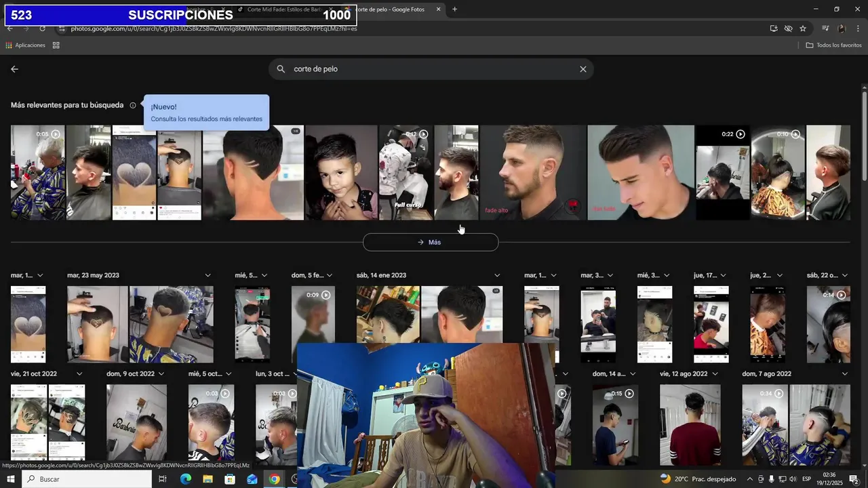The height and width of the screenshot is (488, 868).
Task: Open Aplicaciones shortcut in bookmarks bar
Action: [x=25, y=45]
